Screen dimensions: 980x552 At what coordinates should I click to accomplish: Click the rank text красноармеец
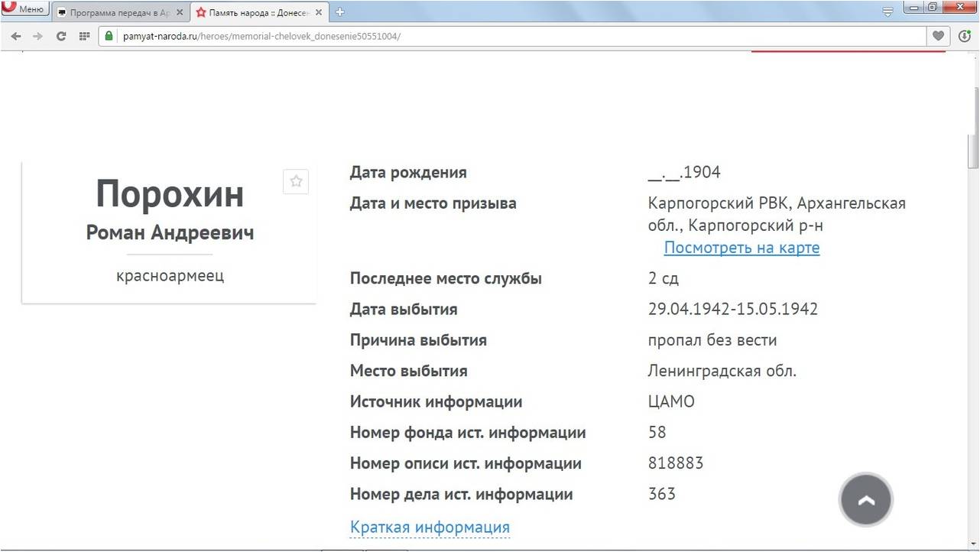(x=170, y=275)
